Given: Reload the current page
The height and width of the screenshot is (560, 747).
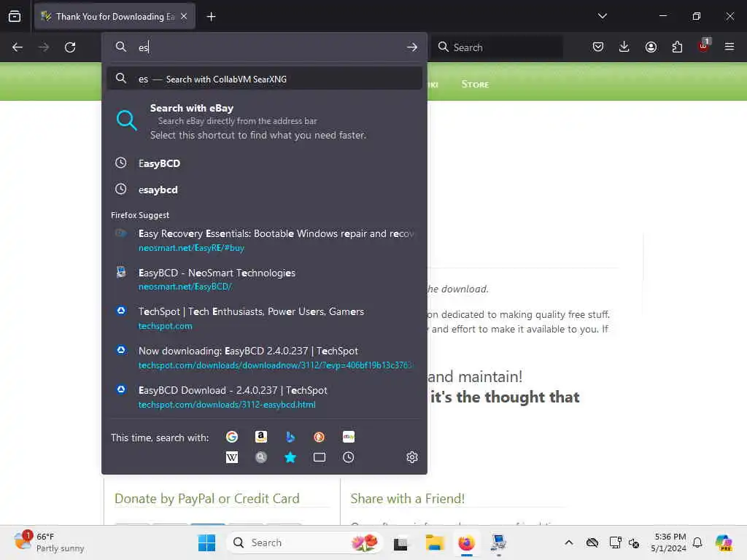Looking at the screenshot, I should pyautogui.click(x=70, y=47).
